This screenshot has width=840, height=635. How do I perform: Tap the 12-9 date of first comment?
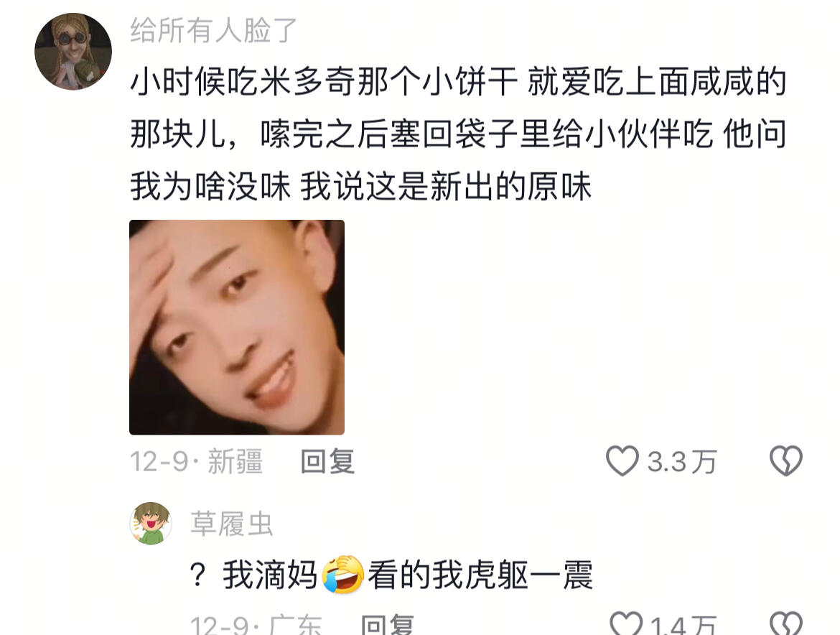click(159, 461)
